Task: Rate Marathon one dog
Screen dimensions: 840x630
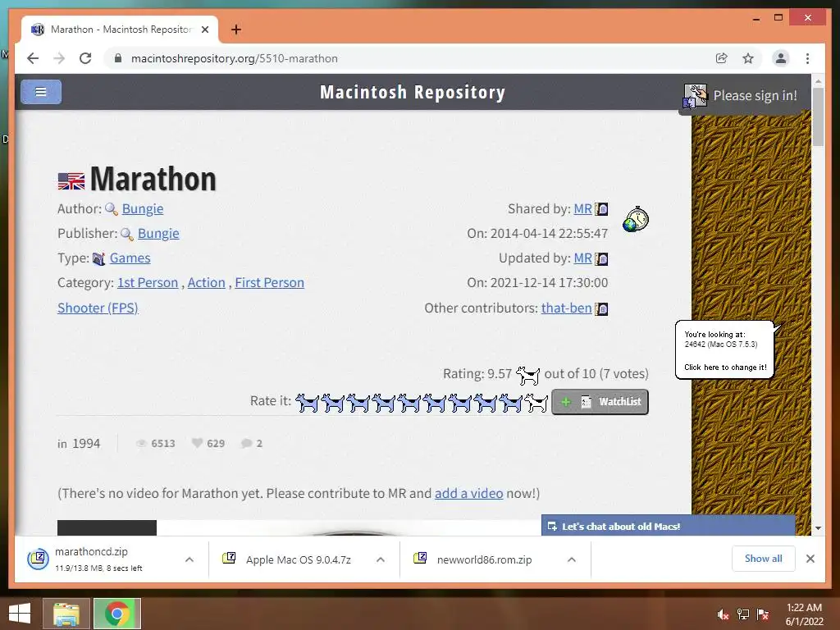Action: coord(308,402)
